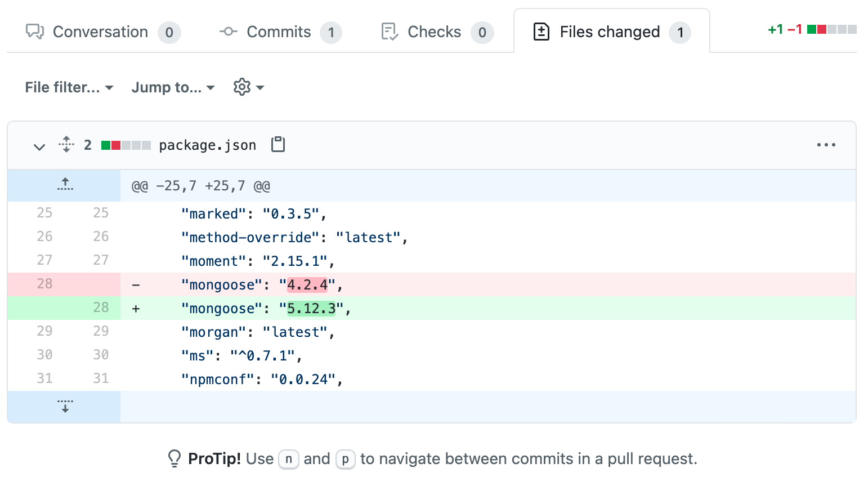This screenshot has width=868, height=490.
Task: Open the Commits tab
Action: click(279, 32)
